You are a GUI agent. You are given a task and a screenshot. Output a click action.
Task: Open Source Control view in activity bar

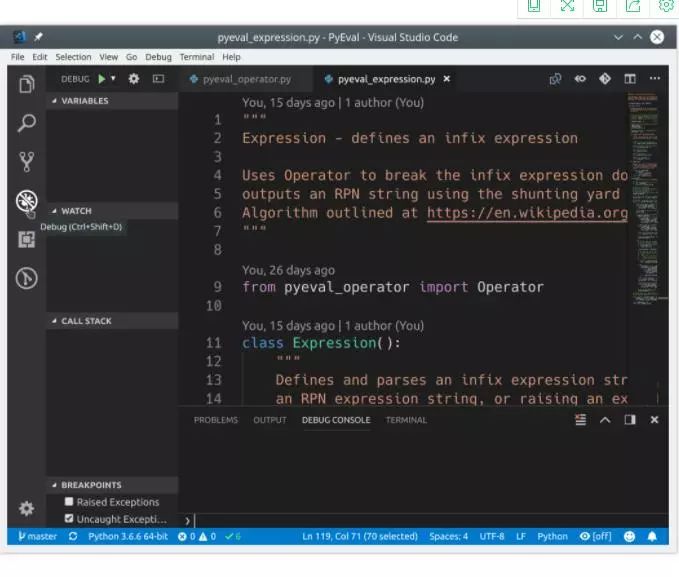tap(26, 162)
